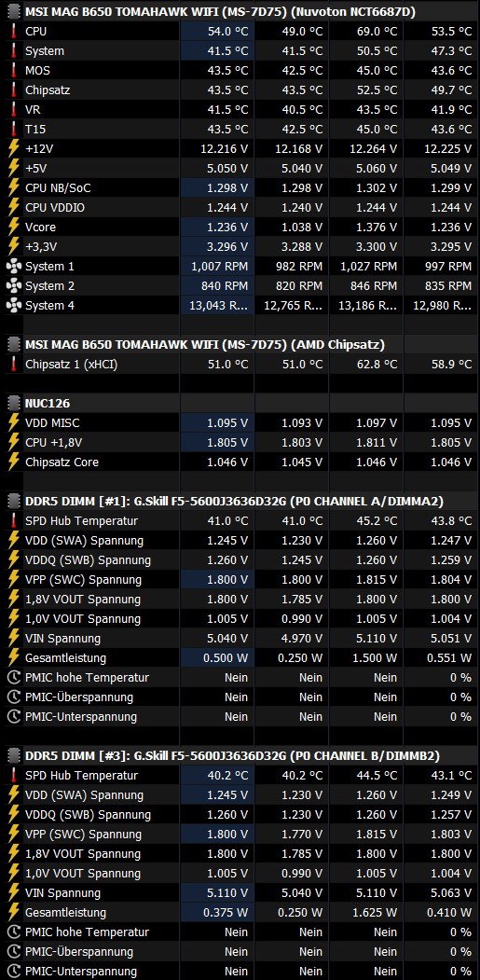Select the thermometer icon of the VR row

point(13,109)
